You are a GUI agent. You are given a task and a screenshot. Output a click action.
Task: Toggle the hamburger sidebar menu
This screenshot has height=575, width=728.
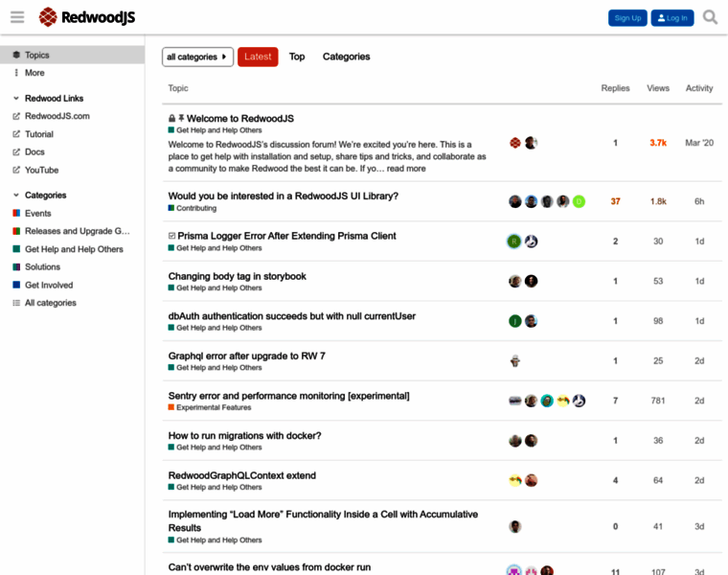coord(17,17)
